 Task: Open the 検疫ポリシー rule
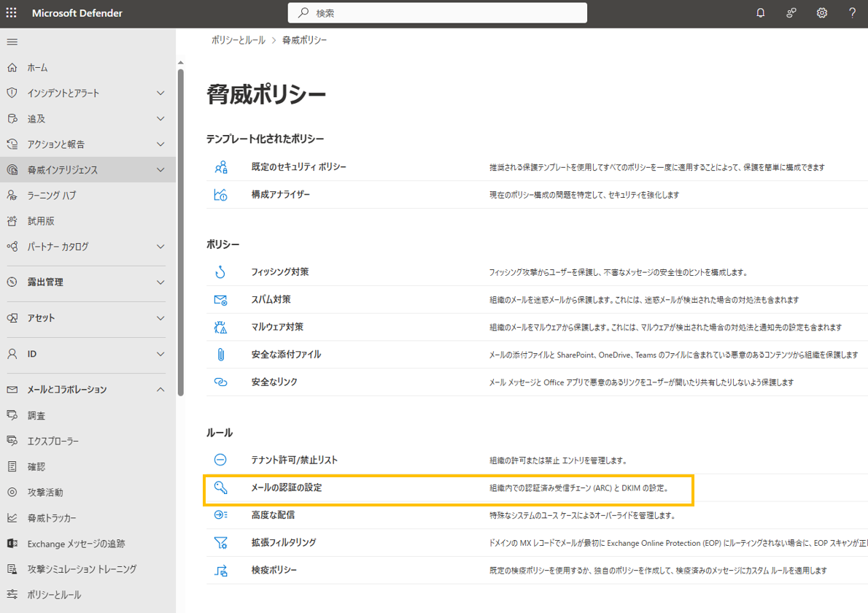pos(274,571)
